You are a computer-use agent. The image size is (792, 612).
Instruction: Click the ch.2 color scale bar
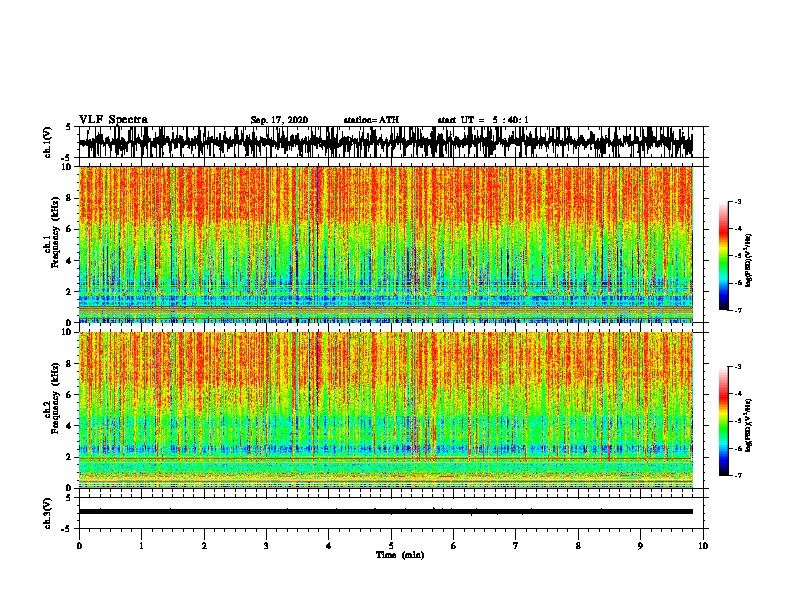point(724,421)
